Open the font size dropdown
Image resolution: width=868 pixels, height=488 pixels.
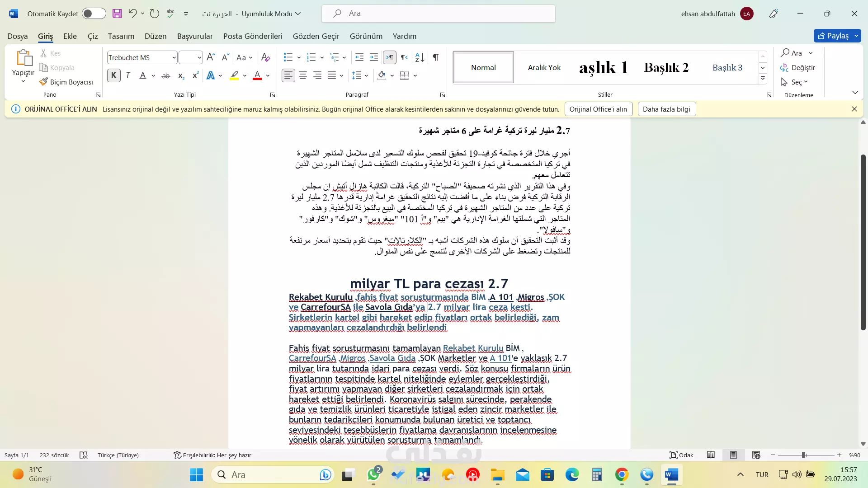[199, 57]
